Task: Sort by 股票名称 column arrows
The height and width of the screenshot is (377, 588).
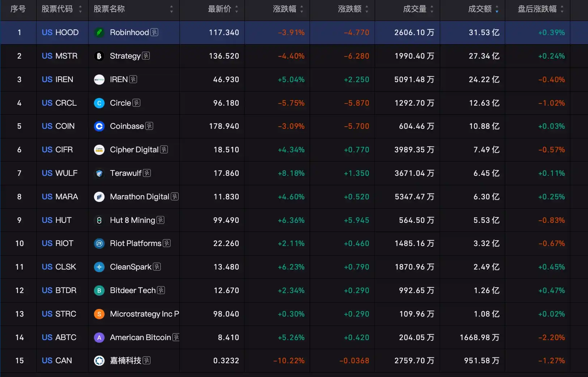Action: coord(171,9)
